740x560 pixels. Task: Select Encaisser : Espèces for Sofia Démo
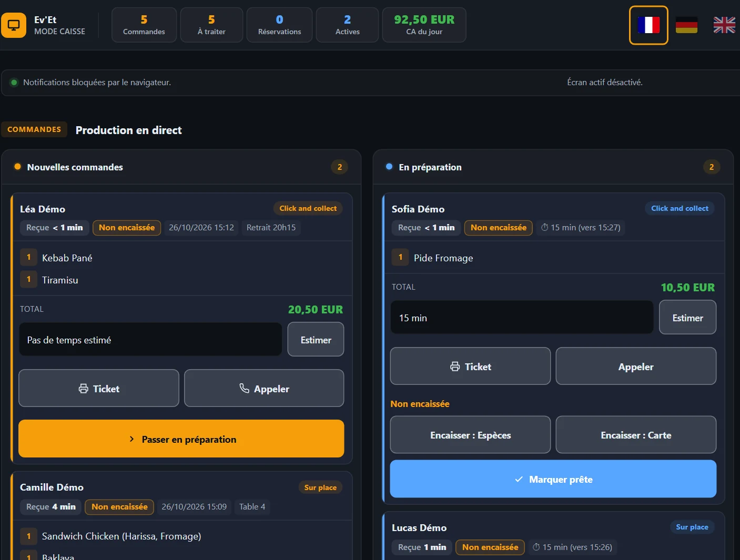click(470, 434)
